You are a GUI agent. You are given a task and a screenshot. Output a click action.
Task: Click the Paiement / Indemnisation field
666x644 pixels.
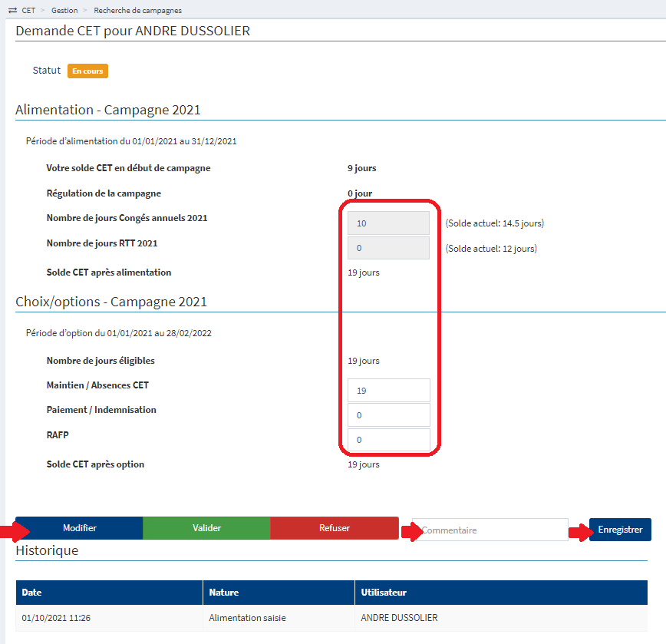click(387, 414)
